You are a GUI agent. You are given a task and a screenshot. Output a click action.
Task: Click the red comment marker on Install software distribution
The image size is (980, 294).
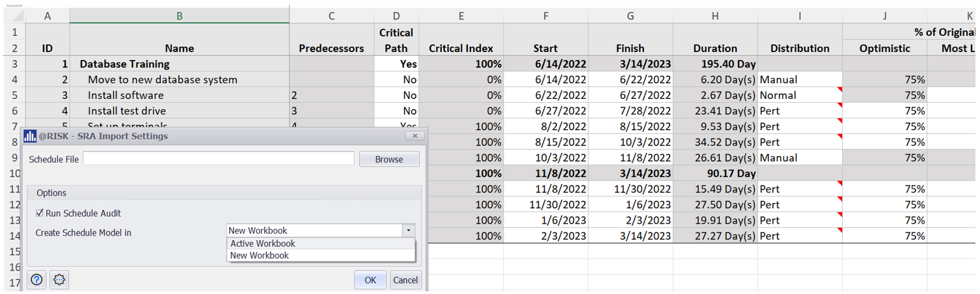click(839, 90)
